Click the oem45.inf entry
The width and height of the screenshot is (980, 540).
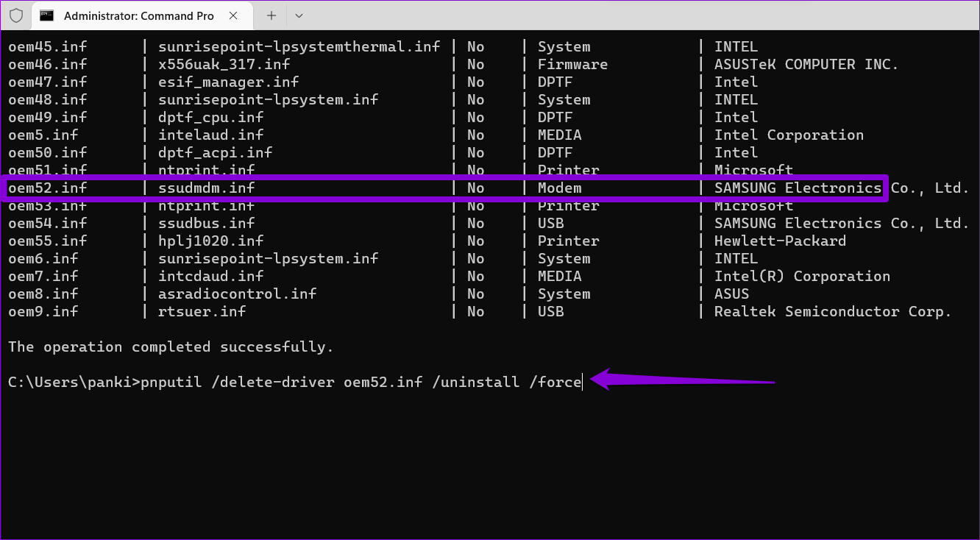point(48,47)
